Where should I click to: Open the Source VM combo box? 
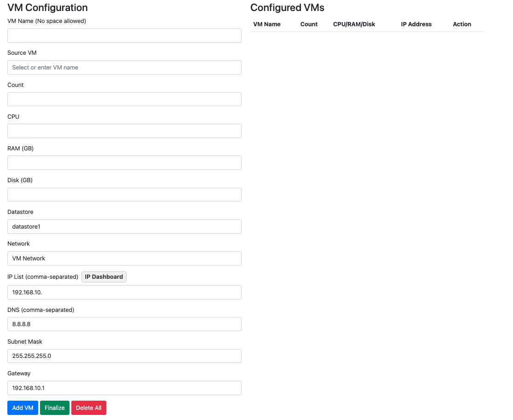[124, 68]
